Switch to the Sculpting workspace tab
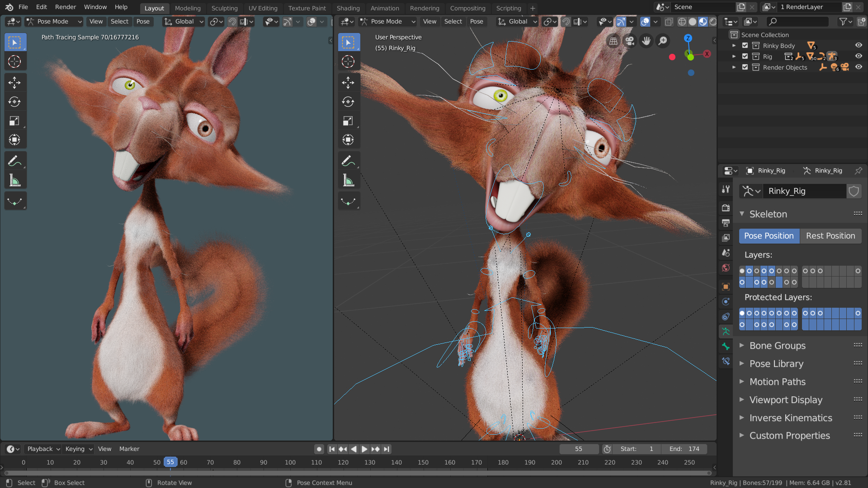 (x=224, y=8)
